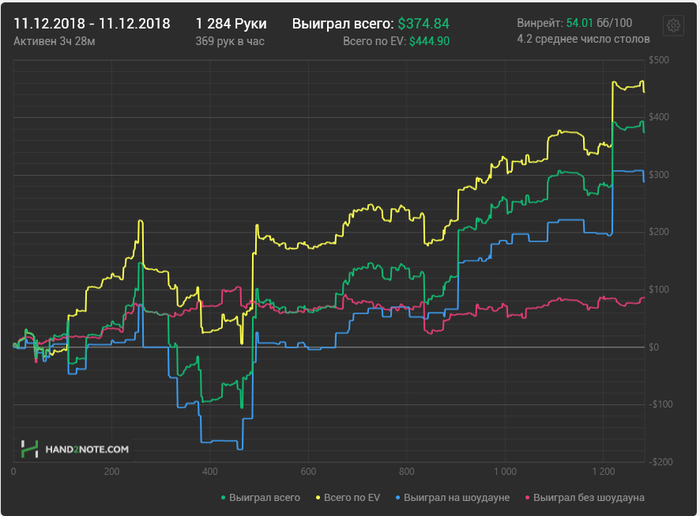This screenshot has height=516, width=700.
Task: Click the total won value $374.84
Action: pos(424,24)
